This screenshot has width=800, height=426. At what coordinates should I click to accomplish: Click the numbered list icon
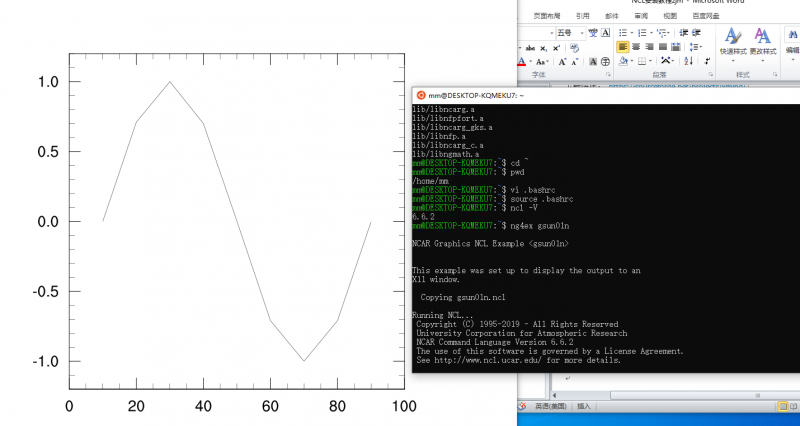pos(641,32)
